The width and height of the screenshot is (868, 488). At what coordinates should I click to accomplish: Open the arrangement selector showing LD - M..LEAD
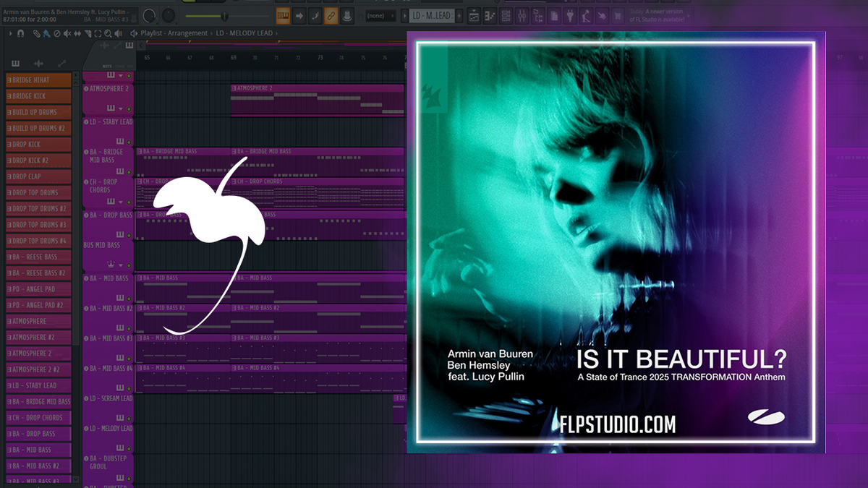coord(430,14)
